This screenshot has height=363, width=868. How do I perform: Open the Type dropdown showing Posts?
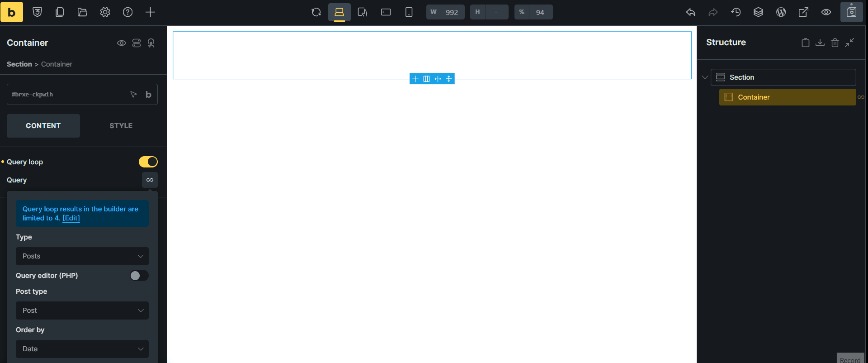[x=82, y=256]
